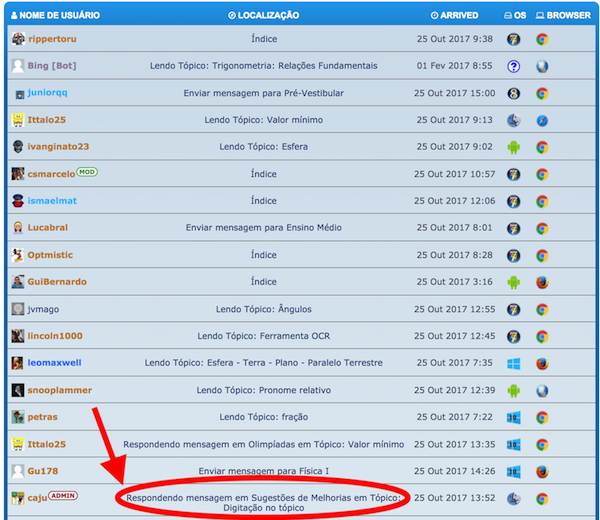Screen dimensions: 600x520
Task: Open juniorqq's user profile
Action: (x=48, y=93)
